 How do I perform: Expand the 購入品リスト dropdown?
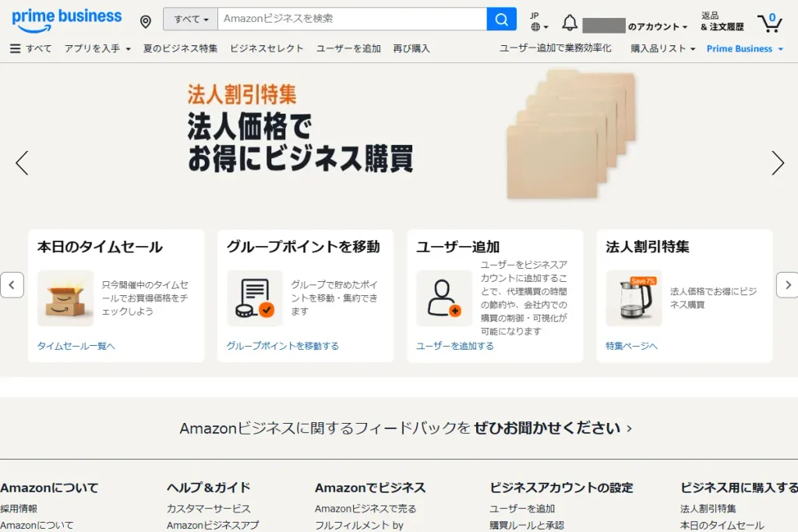click(x=662, y=48)
